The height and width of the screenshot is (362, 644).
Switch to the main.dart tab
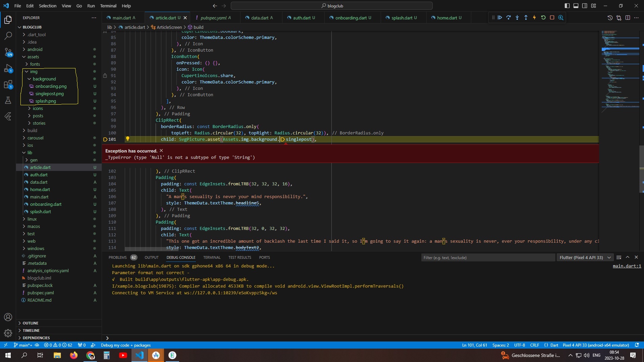[121, 18]
